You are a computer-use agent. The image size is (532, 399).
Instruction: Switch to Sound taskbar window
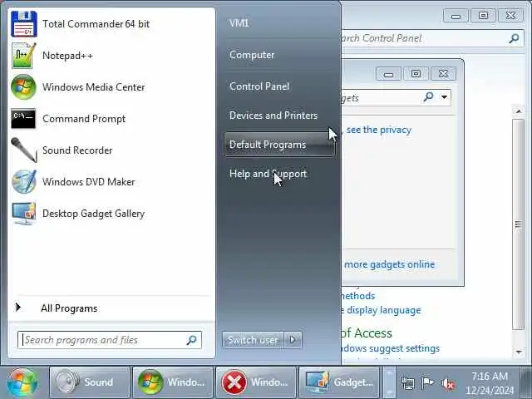[x=90, y=382]
